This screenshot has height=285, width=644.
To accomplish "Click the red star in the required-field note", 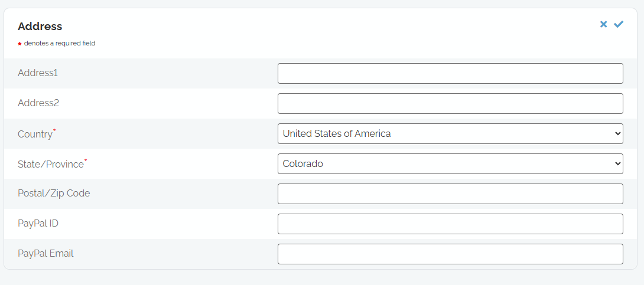I will point(19,44).
